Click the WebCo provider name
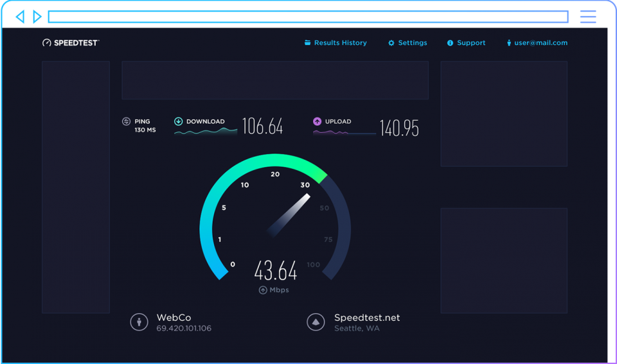 174,318
